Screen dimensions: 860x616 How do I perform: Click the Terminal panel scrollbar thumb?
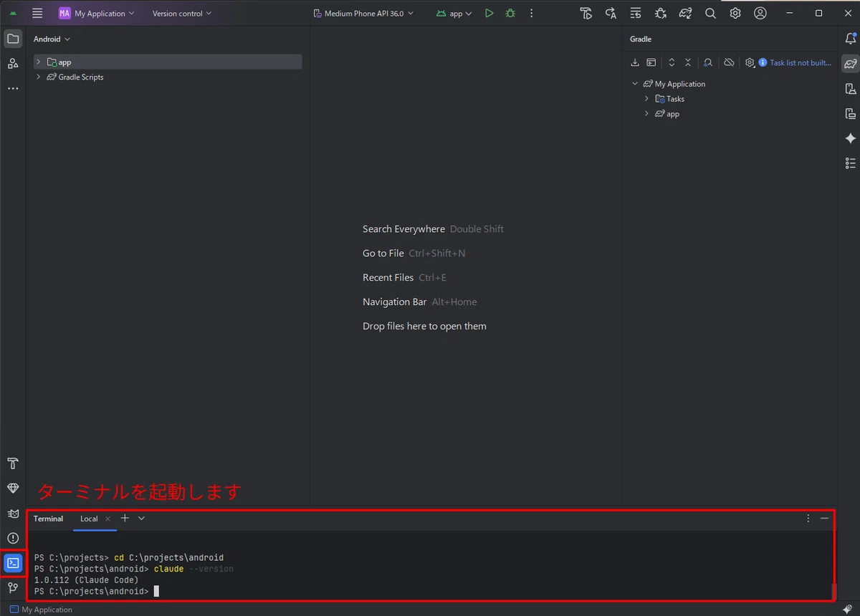pyautogui.click(x=833, y=591)
